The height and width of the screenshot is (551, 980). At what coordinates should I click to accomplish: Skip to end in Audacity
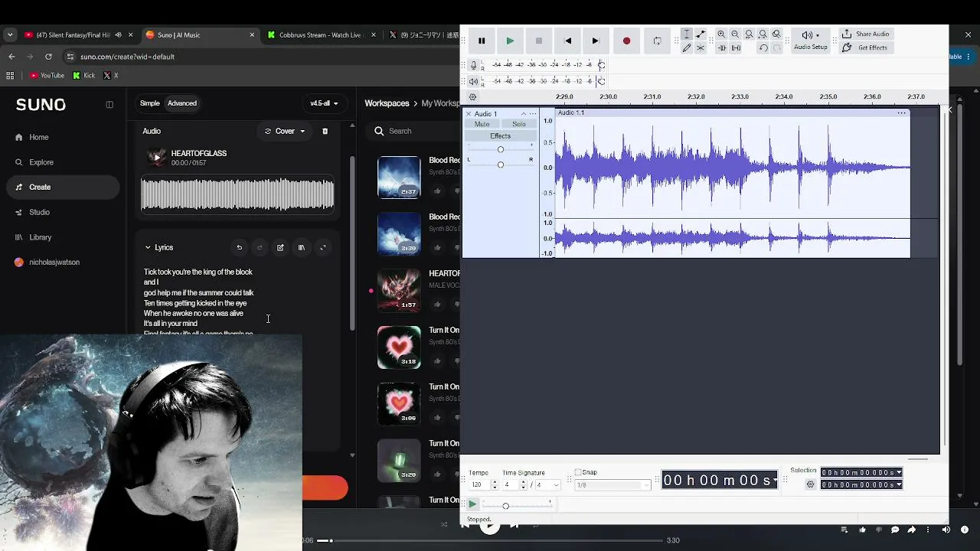(x=596, y=41)
